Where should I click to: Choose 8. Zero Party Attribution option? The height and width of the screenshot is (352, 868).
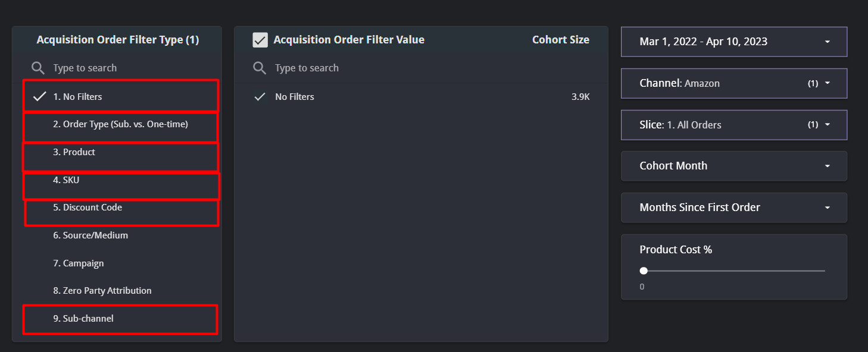tap(102, 291)
